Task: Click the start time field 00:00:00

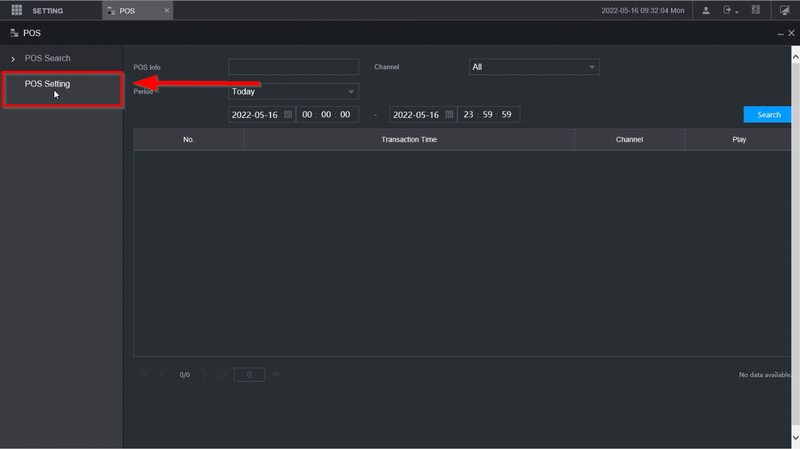Action: [327, 114]
